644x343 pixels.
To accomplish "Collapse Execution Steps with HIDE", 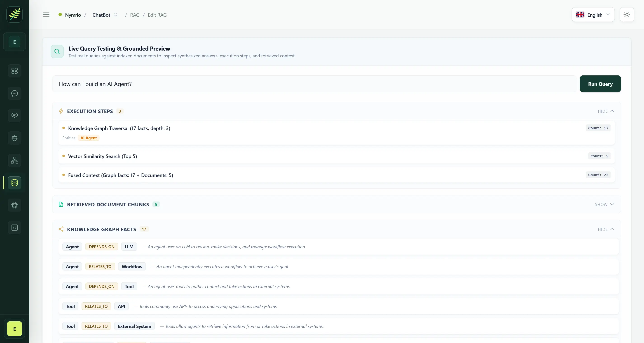I will point(606,111).
